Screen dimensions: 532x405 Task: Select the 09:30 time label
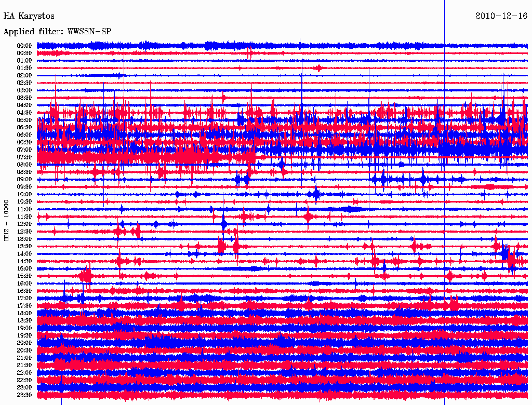coord(24,187)
